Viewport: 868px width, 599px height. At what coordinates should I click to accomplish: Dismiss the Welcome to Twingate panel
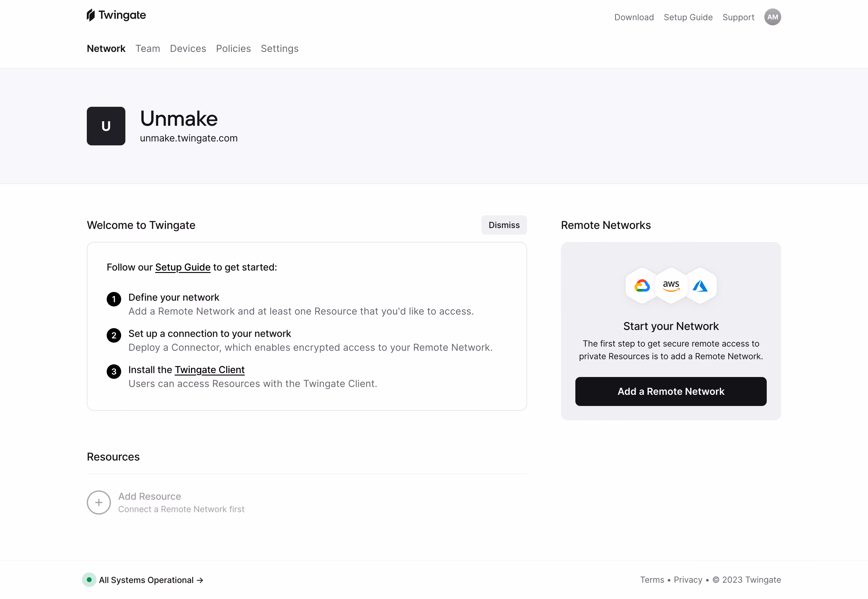[x=504, y=225]
